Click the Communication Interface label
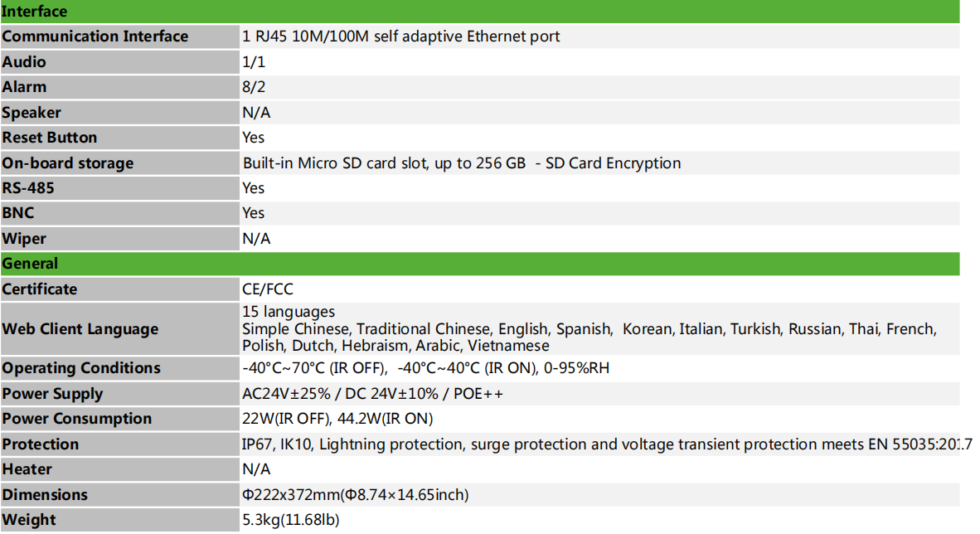The width and height of the screenshot is (980, 534). [95, 36]
